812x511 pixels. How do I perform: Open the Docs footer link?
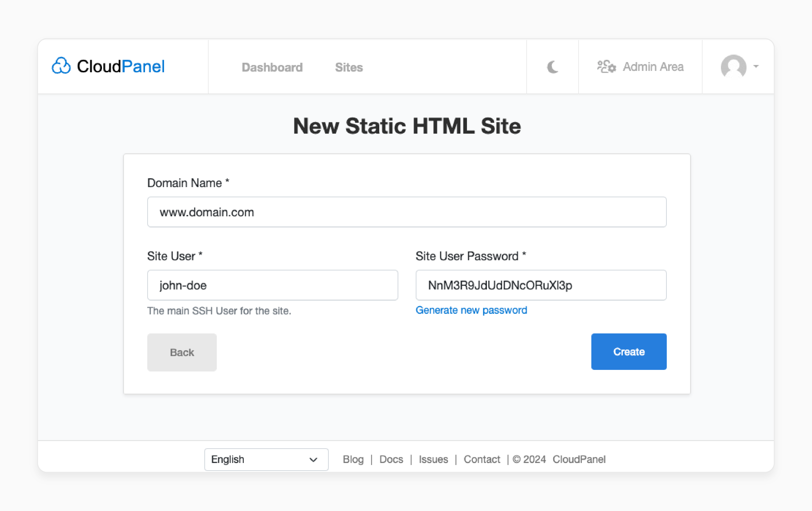point(391,459)
